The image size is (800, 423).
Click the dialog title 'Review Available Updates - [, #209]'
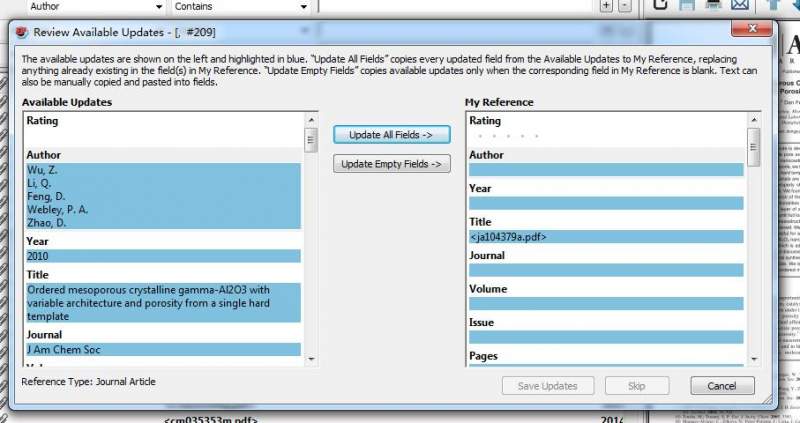pyautogui.click(x=124, y=32)
